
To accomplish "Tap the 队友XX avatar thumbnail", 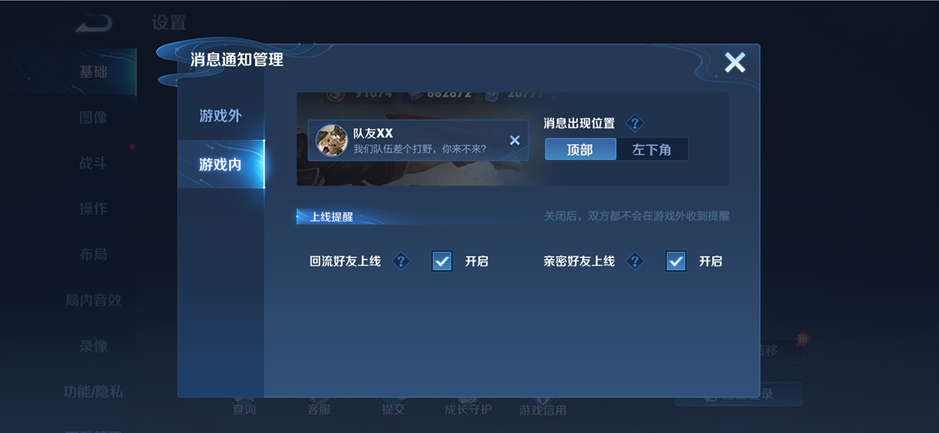I will tap(331, 140).
